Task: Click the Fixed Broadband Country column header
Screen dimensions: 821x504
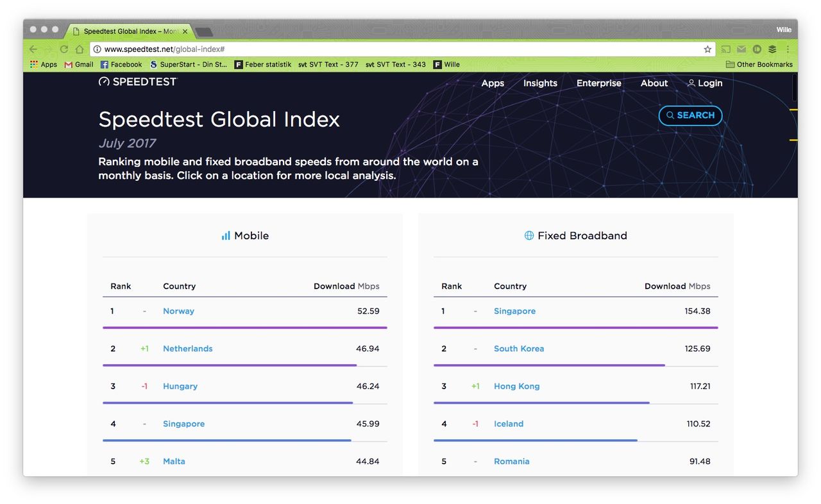Action: pyautogui.click(x=510, y=286)
